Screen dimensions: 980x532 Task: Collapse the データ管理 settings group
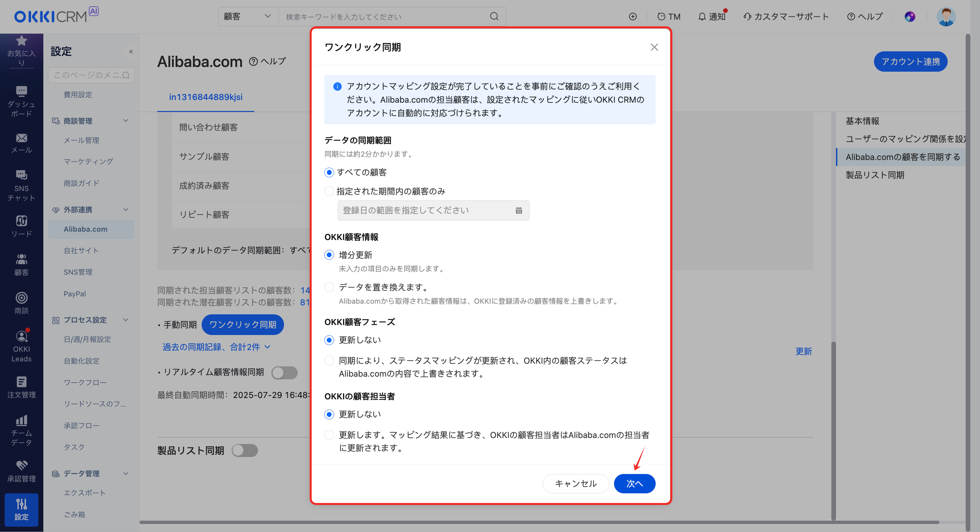click(126, 473)
